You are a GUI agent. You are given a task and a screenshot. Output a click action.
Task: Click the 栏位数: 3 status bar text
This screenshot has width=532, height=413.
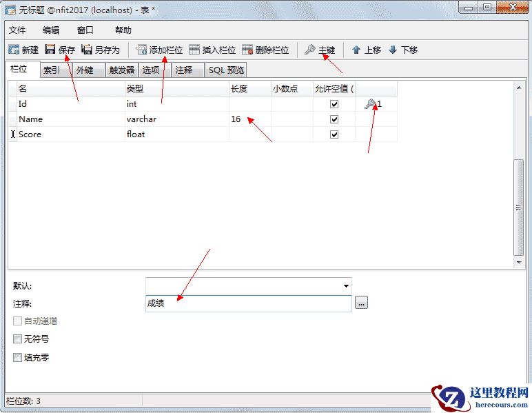click(23, 401)
